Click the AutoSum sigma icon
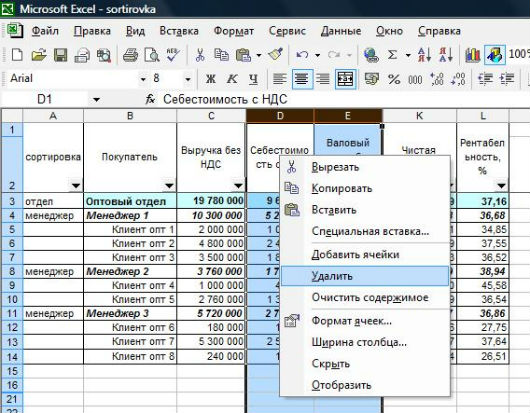 [392, 54]
